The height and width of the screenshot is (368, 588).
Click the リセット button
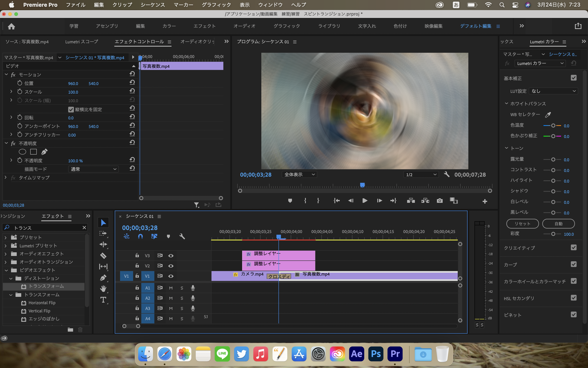(x=522, y=224)
